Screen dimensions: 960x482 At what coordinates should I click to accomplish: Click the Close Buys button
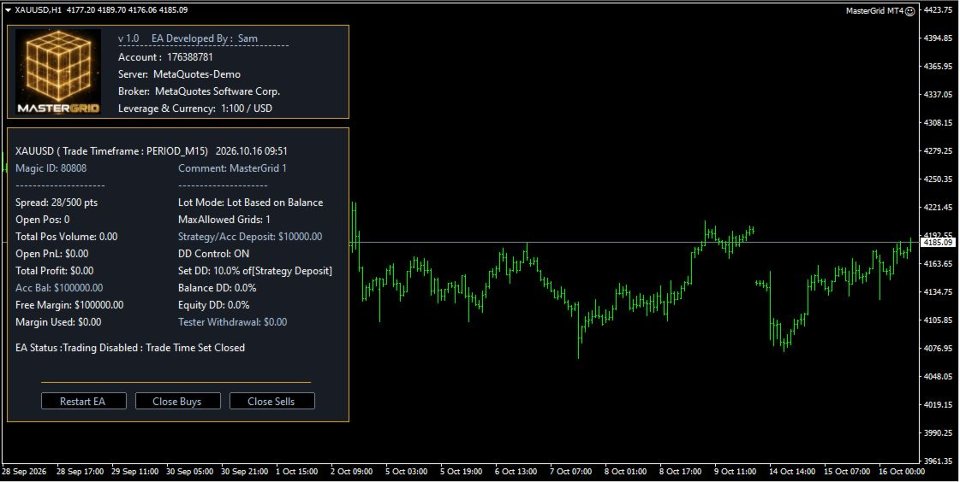click(177, 401)
